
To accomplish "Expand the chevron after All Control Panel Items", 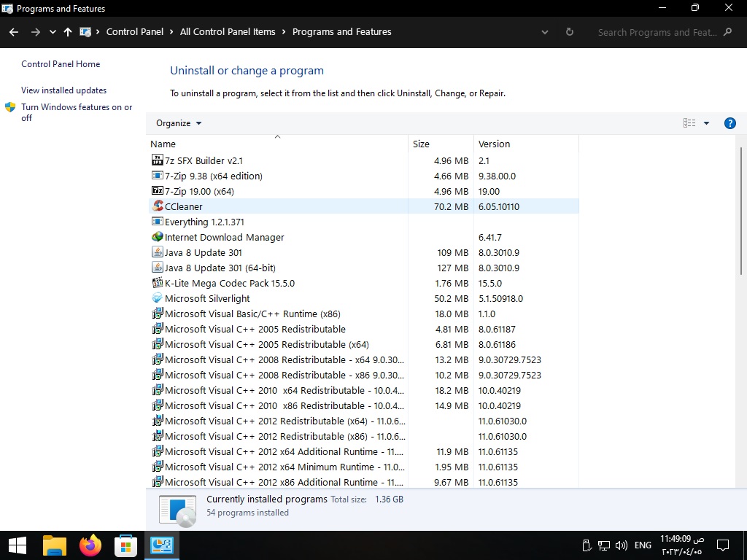I will 284,32.
